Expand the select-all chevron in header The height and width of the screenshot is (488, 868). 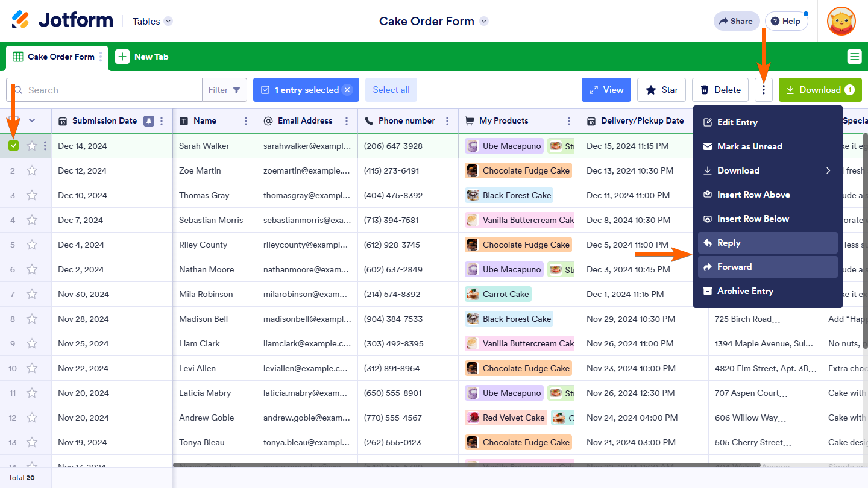[32, 120]
